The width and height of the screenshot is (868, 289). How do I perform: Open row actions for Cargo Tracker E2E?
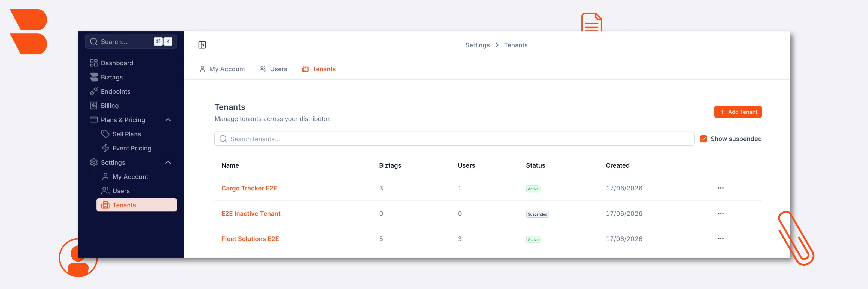720,188
